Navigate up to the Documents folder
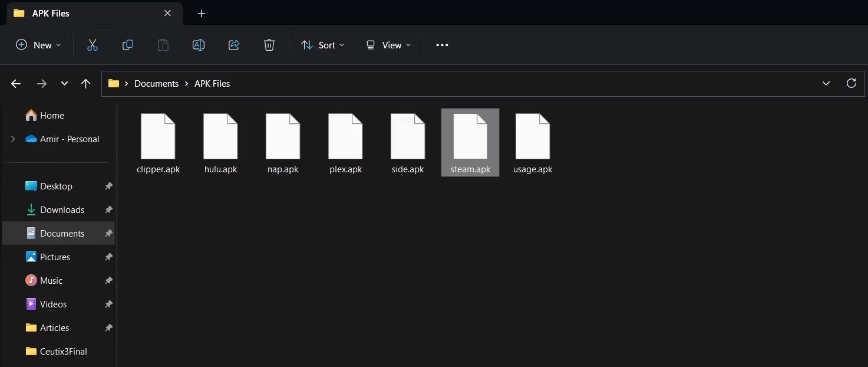The width and height of the screenshot is (868, 367). 85,83
